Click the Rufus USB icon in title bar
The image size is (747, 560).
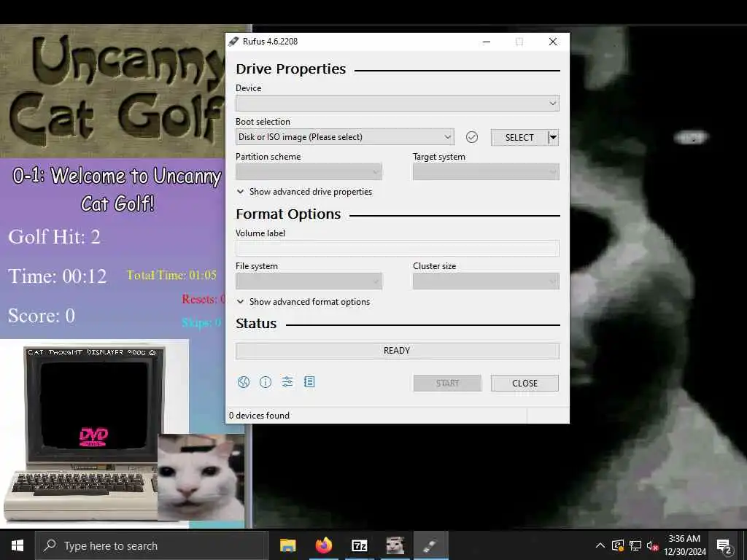233,42
